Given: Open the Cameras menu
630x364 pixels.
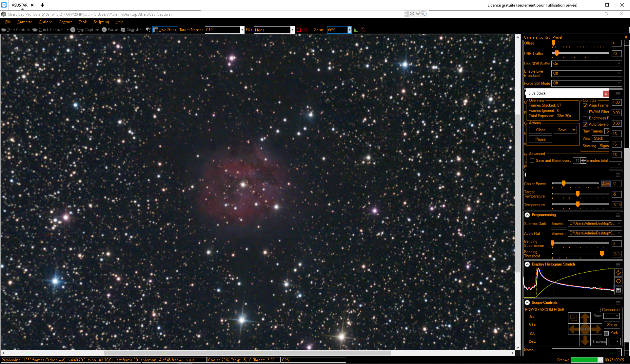Looking at the screenshot, I should pyautogui.click(x=25, y=22).
